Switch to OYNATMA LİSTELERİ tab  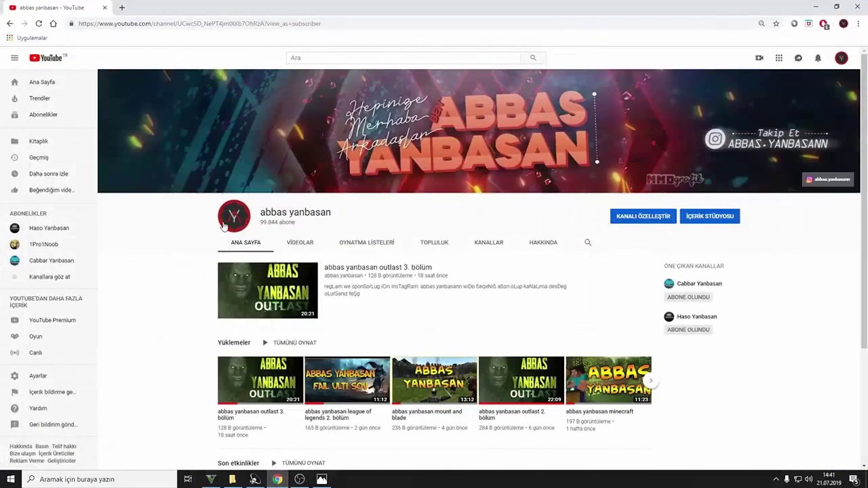[366, 242]
